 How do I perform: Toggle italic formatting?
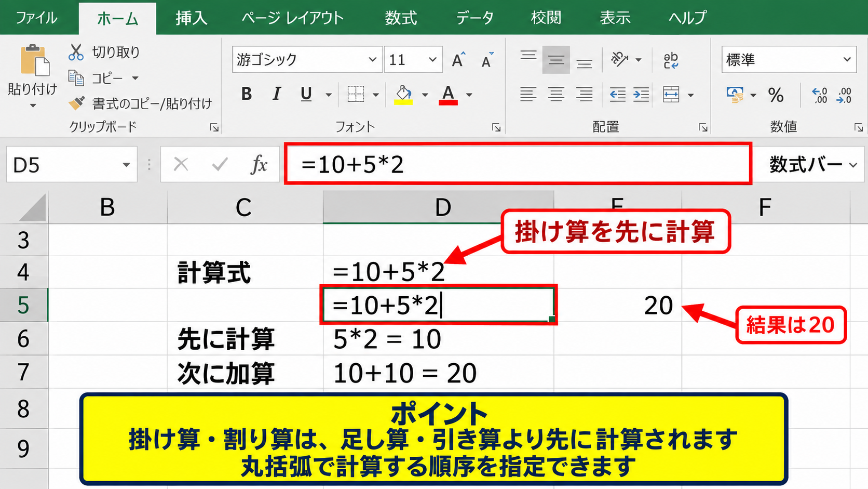[276, 94]
